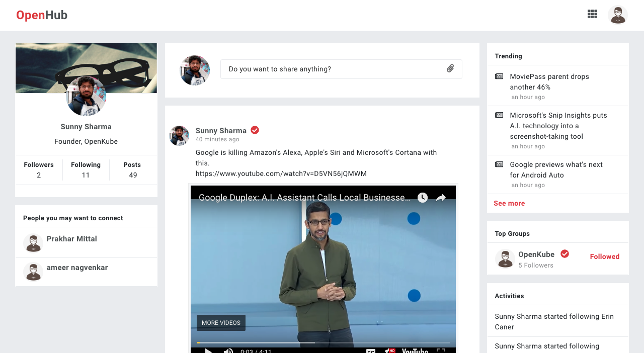
Task: Click the 'Founder, OpenKube' subtitle
Action: 86,141
